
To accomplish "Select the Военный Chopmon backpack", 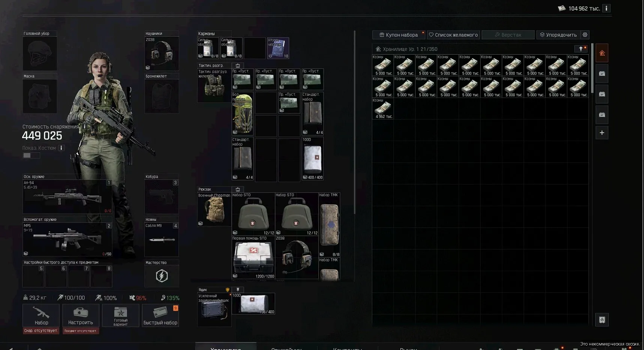I will (x=214, y=210).
